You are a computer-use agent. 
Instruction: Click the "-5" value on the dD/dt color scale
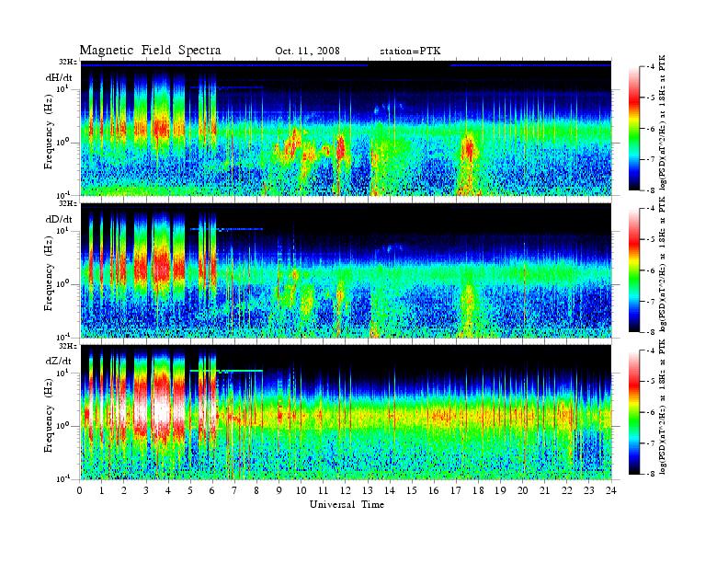649,240
